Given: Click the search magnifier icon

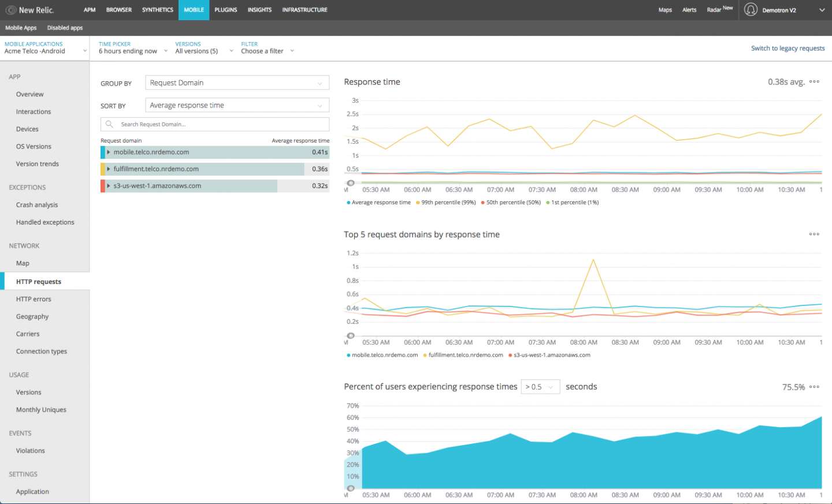Looking at the screenshot, I should (109, 124).
